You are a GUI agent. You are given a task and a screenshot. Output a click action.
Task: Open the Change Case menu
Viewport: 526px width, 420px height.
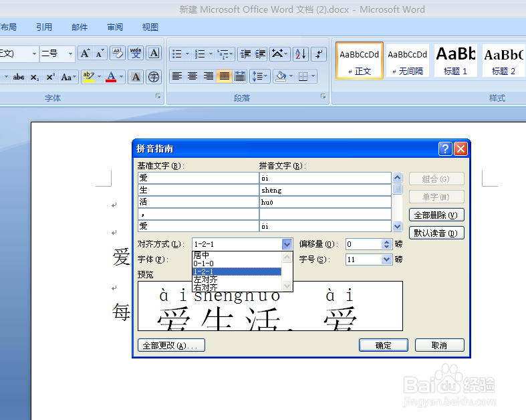[x=68, y=77]
